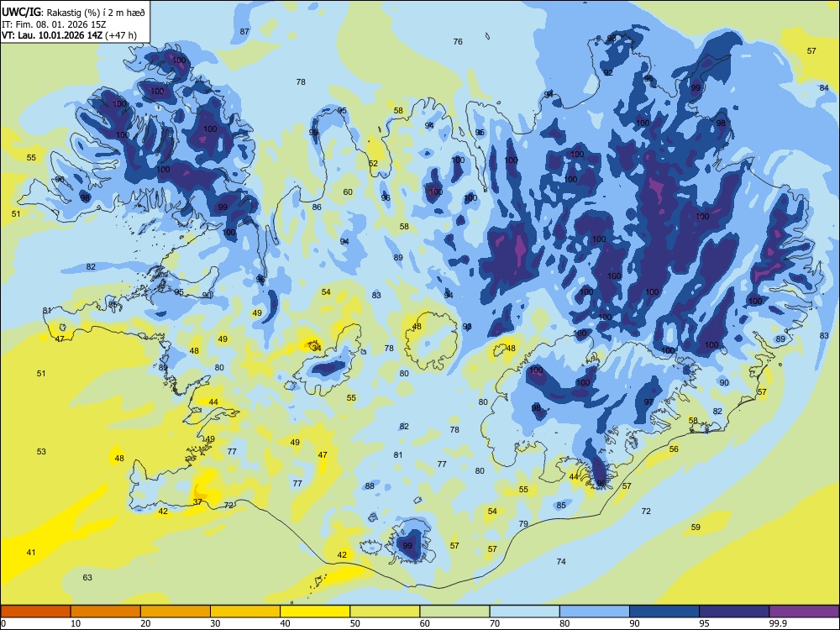Image resolution: width=840 pixels, height=630 pixels.
Task: Select the 30–40 legend color band
Action: 245,612
